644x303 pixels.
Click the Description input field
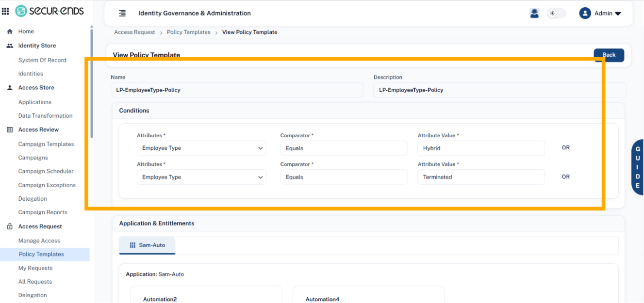pos(500,90)
